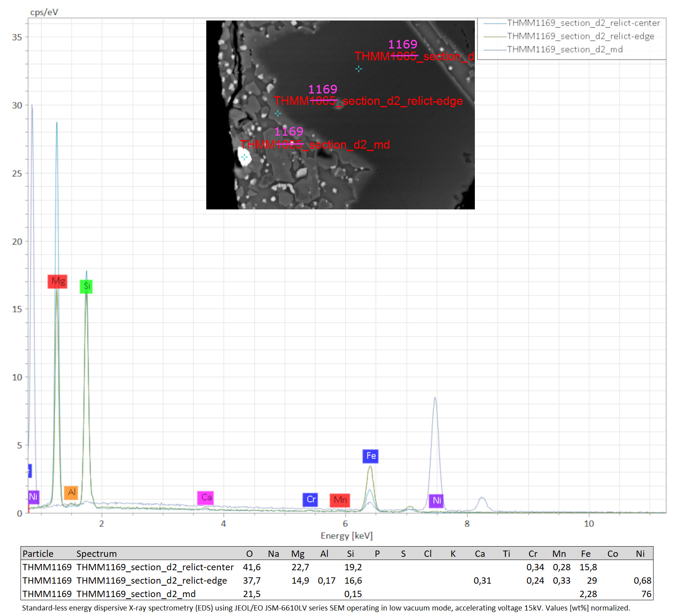Click the nickel value 0,68
The width and height of the screenshot is (676, 616).
click(x=642, y=581)
